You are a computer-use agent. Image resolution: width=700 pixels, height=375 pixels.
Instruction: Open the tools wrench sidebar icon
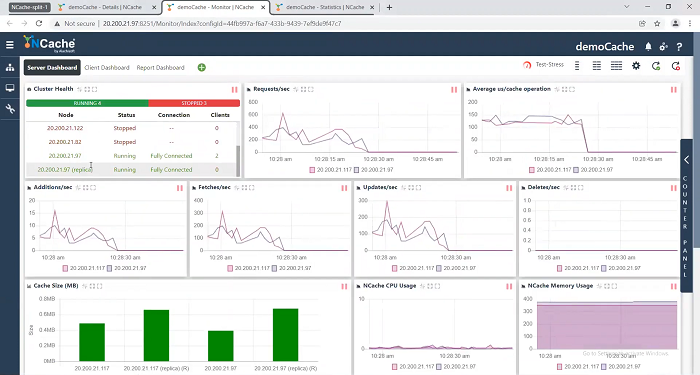pyautogui.click(x=10, y=108)
